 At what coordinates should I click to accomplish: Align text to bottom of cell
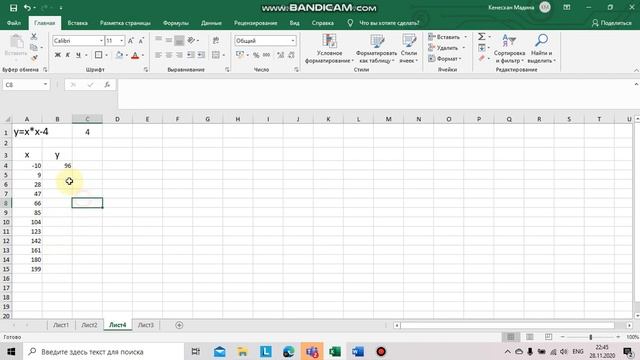pyautogui.click(x=179, y=40)
